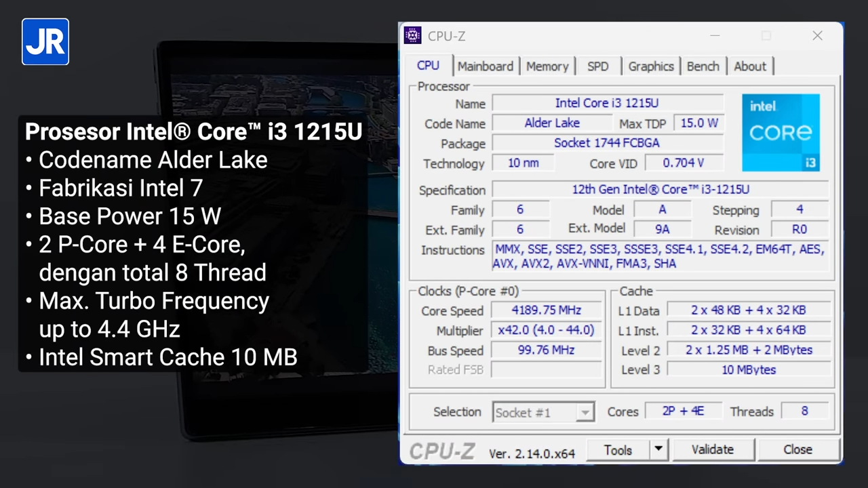Switch to the SPD tab
This screenshot has width=868, height=488.
pos(598,66)
